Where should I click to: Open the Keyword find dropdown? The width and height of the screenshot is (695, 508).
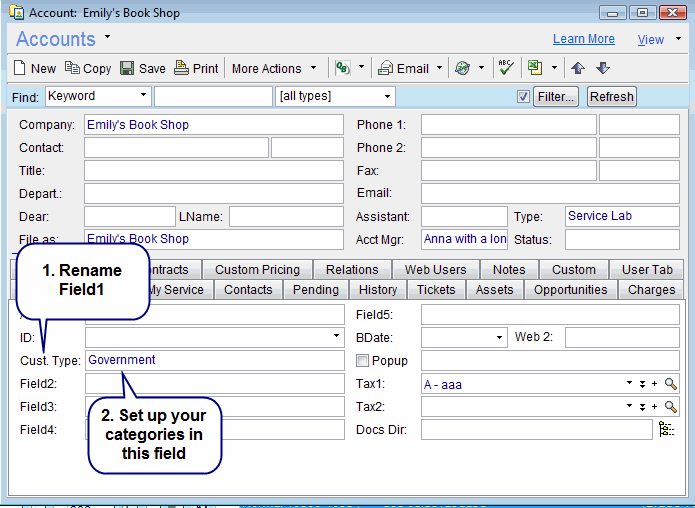coord(143,96)
